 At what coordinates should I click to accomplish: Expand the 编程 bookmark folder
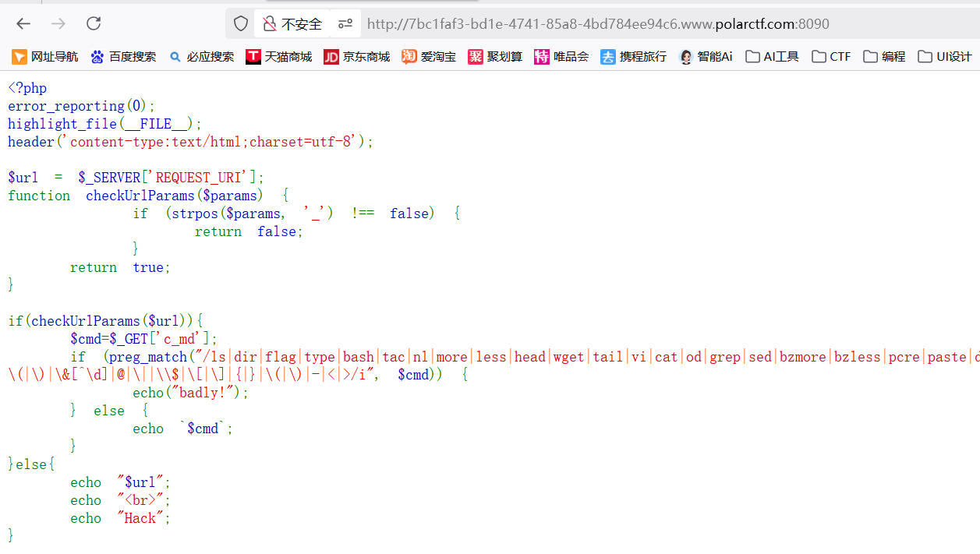[x=884, y=56]
